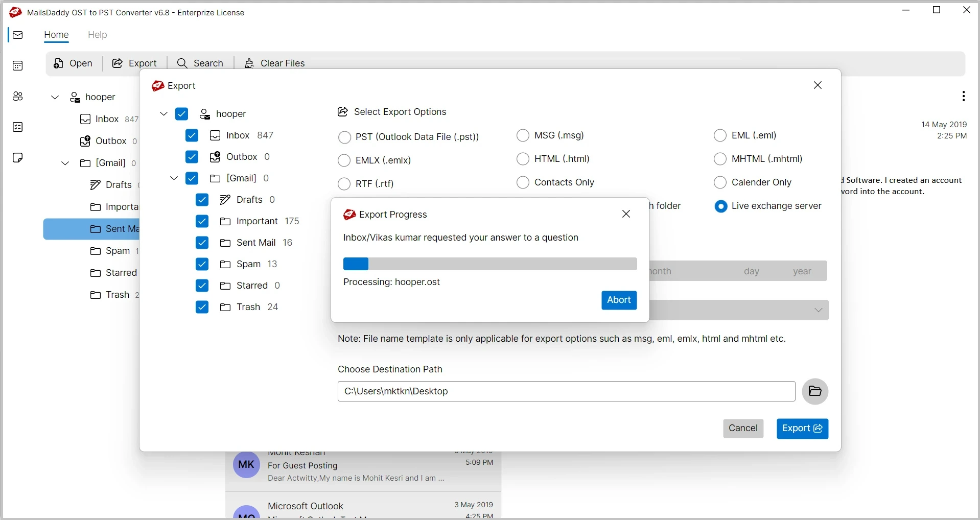The image size is (980, 520).
Task: Uncheck the Trash 24 checkbox
Action: (x=202, y=307)
